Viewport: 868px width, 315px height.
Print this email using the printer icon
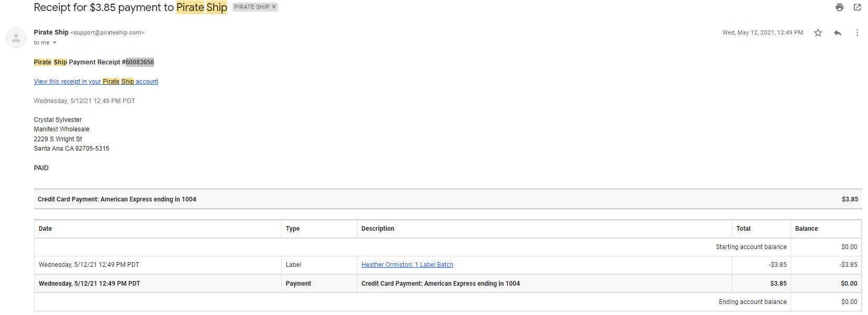tap(840, 7)
